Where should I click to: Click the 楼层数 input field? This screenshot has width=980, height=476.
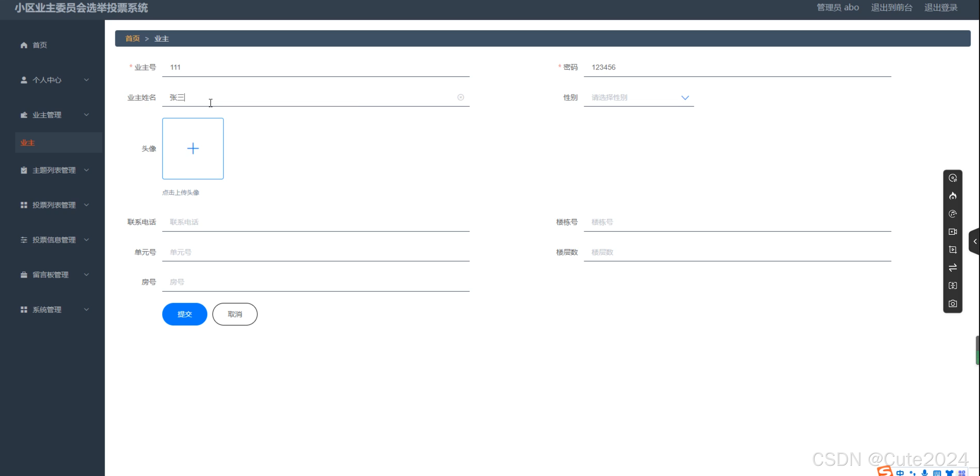tap(737, 252)
